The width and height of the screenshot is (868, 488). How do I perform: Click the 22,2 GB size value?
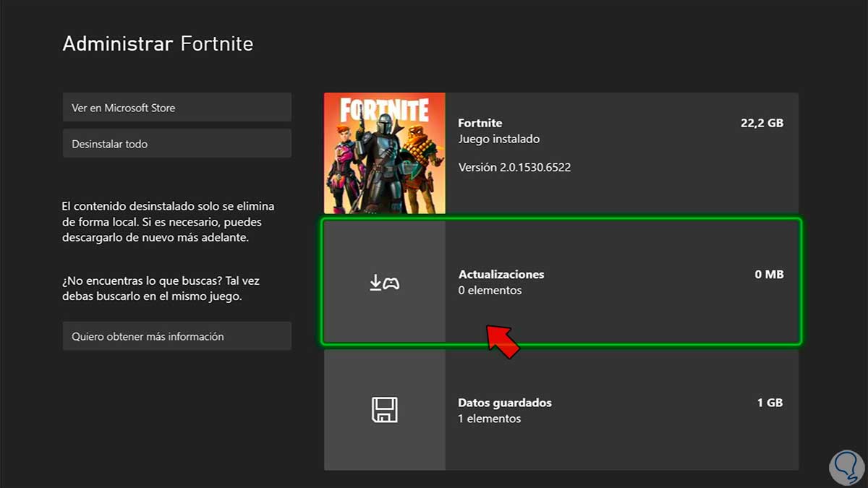[x=762, y=123]
